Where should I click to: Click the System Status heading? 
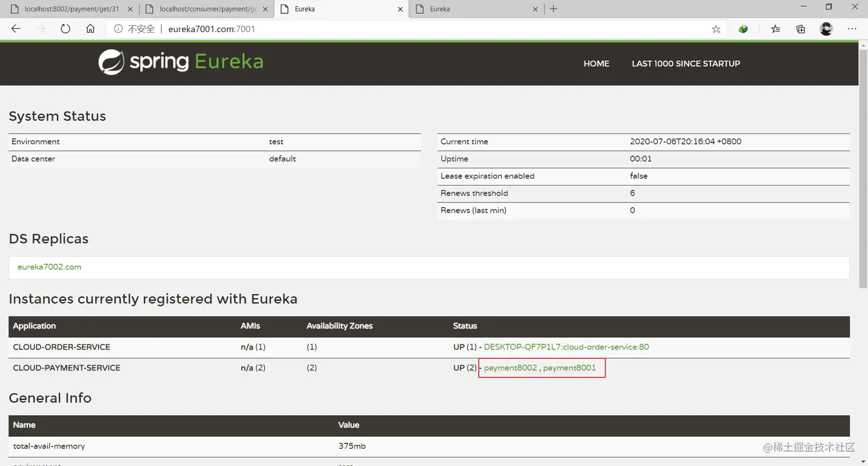click(x=57, y=116)
